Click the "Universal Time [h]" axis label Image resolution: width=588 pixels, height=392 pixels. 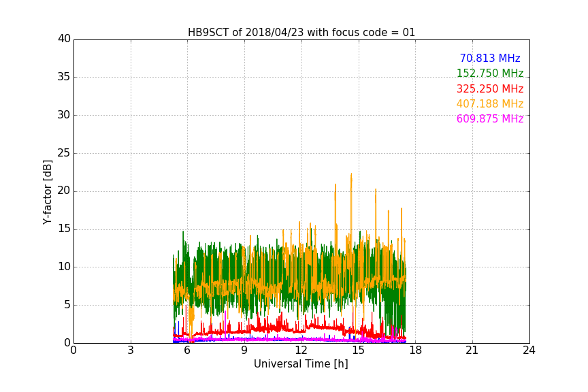(301, 364)
